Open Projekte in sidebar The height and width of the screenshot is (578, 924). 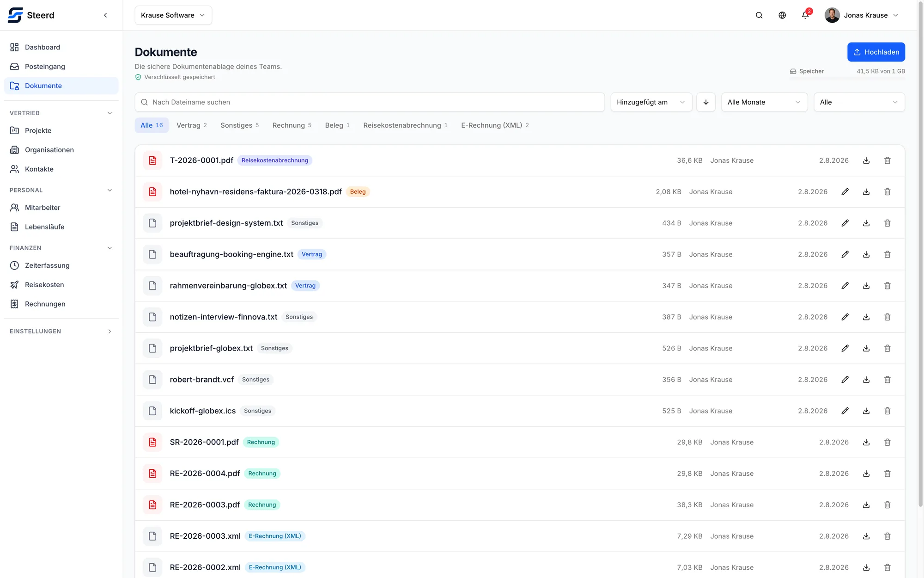(x=61, y=131)
